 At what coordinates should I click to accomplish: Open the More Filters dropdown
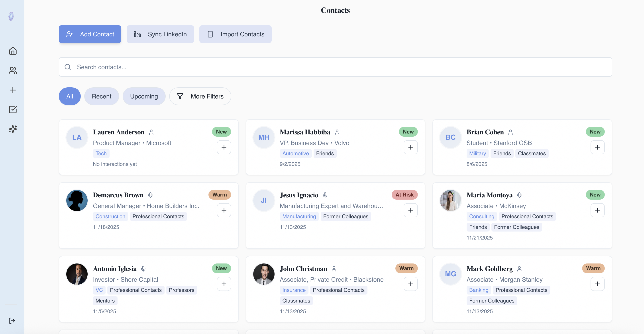(200, 96)
